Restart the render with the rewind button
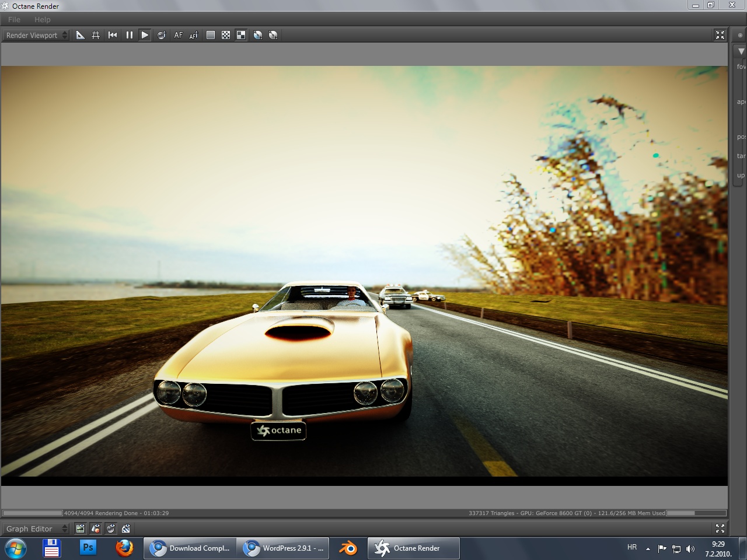The width and height of the screenshot is (747, 560). tap(113, 35)
